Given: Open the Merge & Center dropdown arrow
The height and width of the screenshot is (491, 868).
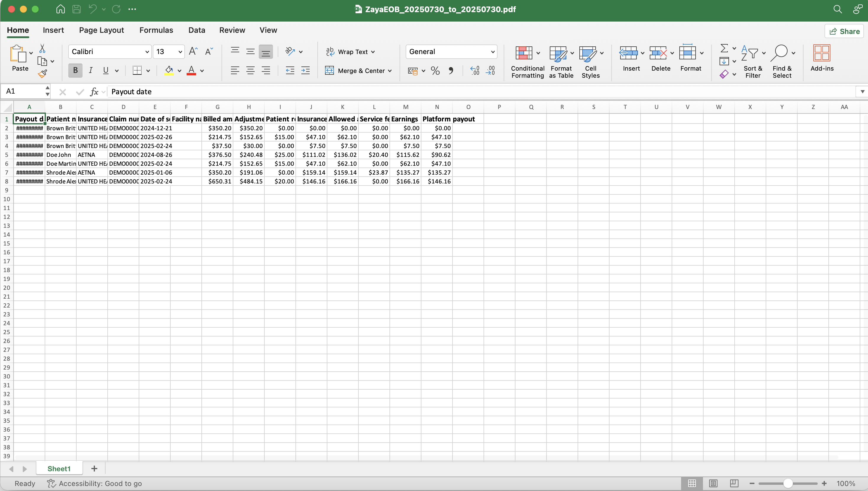Looking at the screenshot, I should (390, 71).
